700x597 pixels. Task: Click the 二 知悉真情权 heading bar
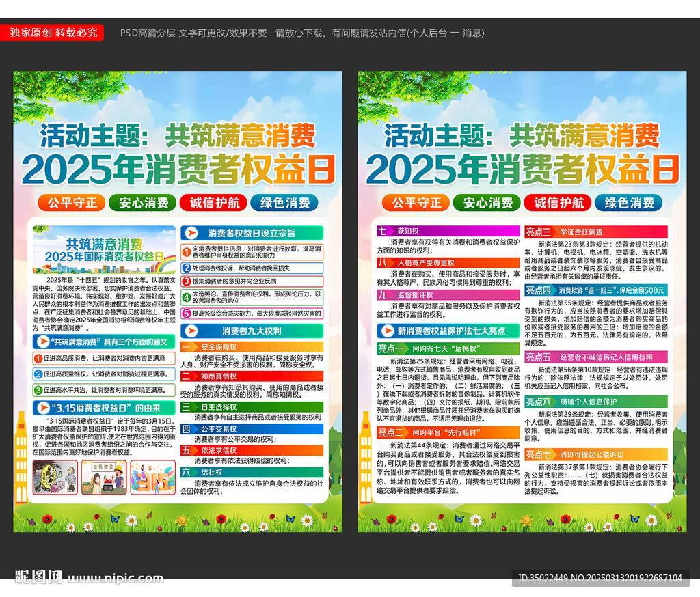point(252,376)
